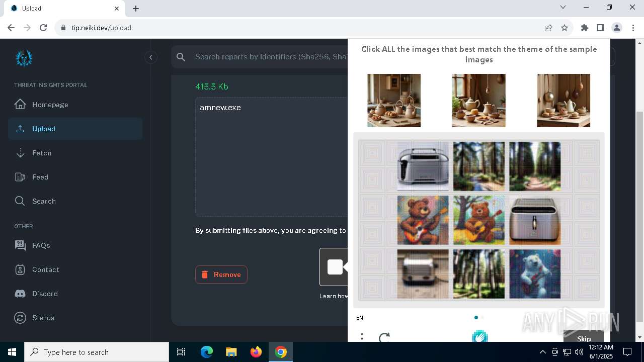Screen dimensions: 644x362
Task: Open the volume control in tray
Action: point(580,352)
